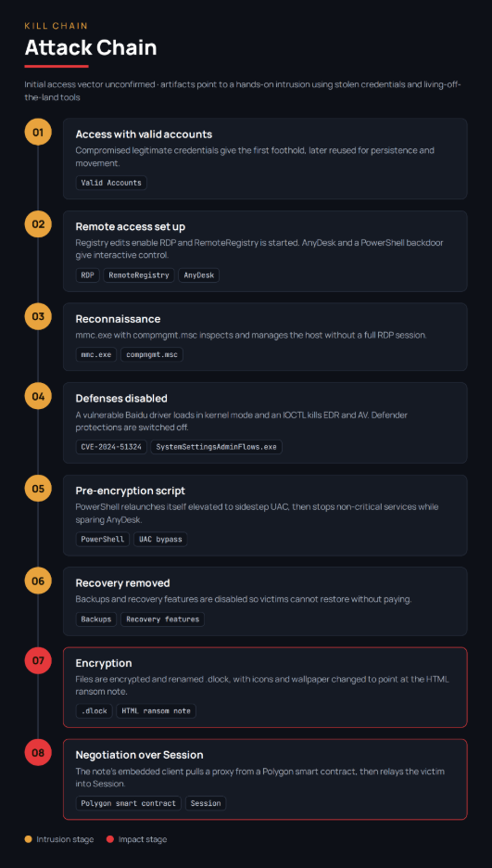Click the 02 step number circle
The width and height of the screenshot is (492, 868).
38,224
